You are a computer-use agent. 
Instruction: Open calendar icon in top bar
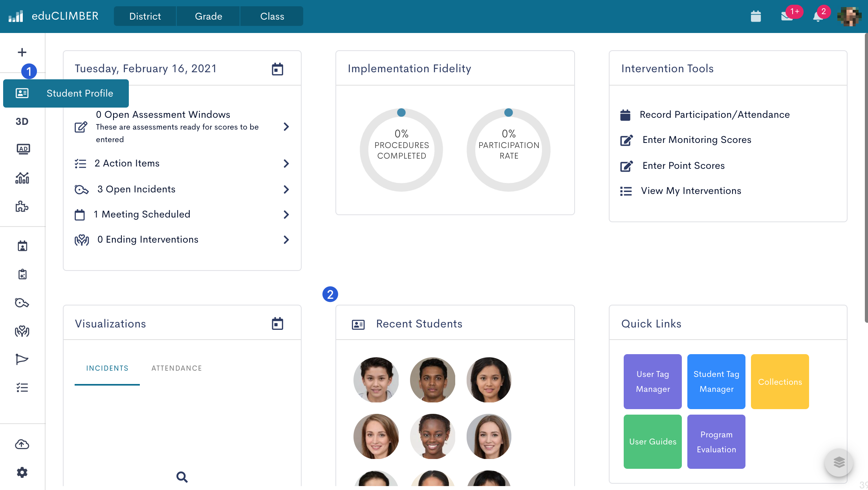click(756, 16)
